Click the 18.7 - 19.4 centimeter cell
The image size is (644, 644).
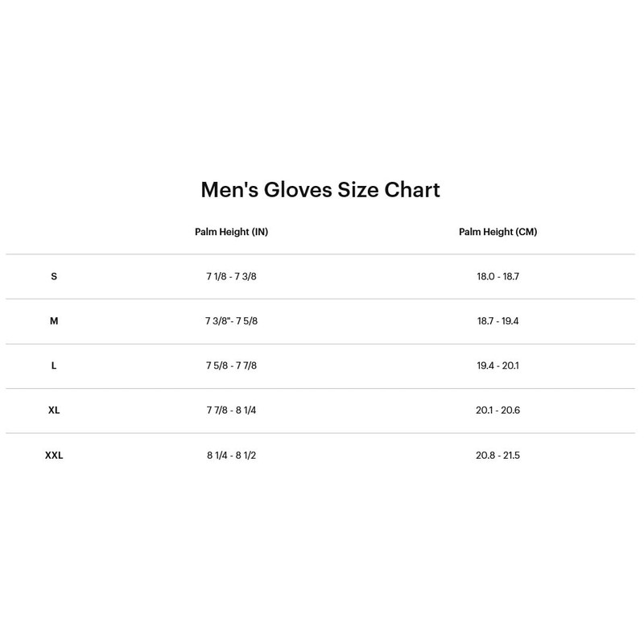497,321
